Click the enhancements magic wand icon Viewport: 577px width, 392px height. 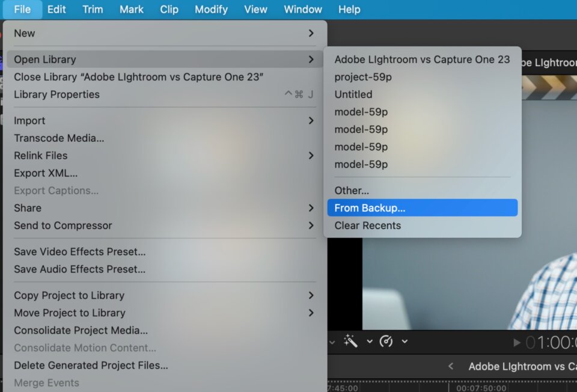[350, 341]
